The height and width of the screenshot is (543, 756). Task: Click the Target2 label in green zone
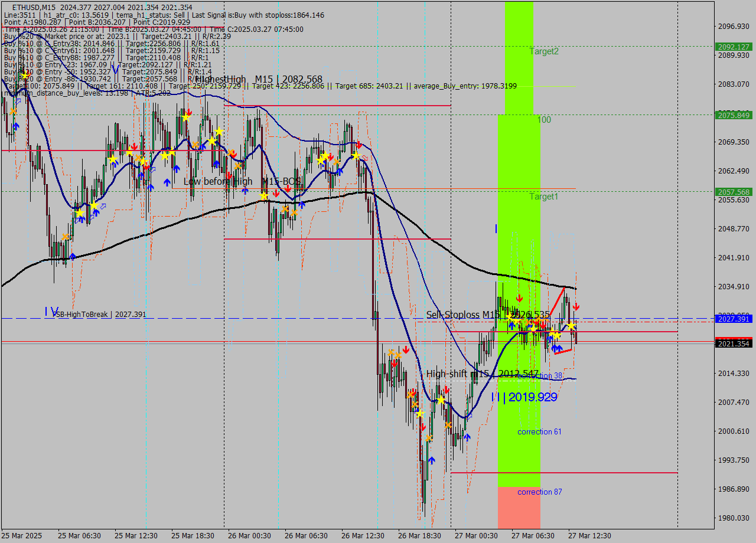click(x=544, y=51)
